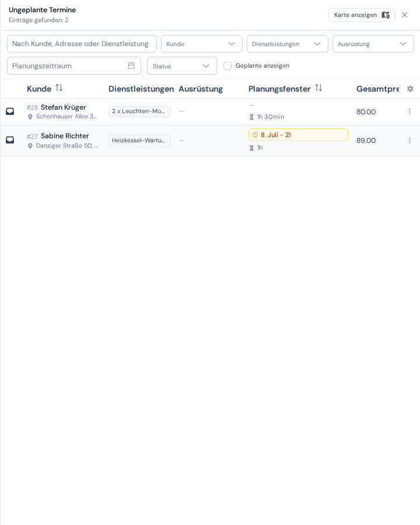Click the 8. Juli – 21 planning window badge
The width and height of the screenshot is (420, 525).
point(298,135)
